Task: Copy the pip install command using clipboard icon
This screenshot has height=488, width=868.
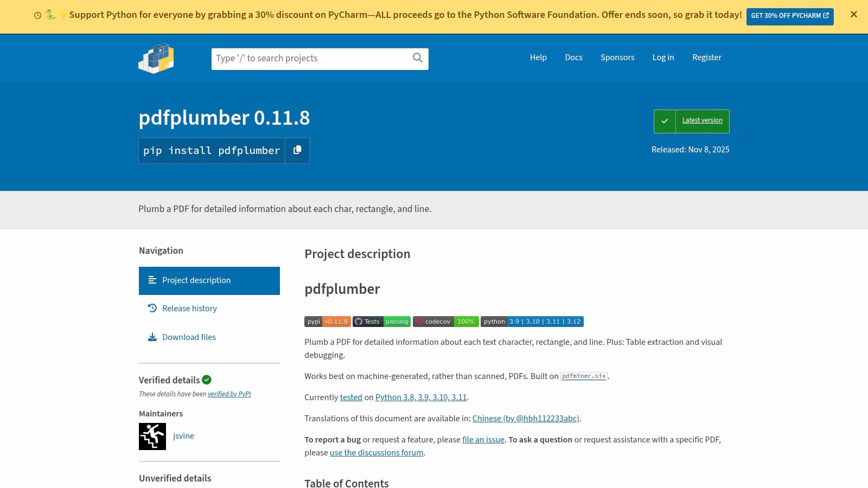Action: tap(297, 150)
